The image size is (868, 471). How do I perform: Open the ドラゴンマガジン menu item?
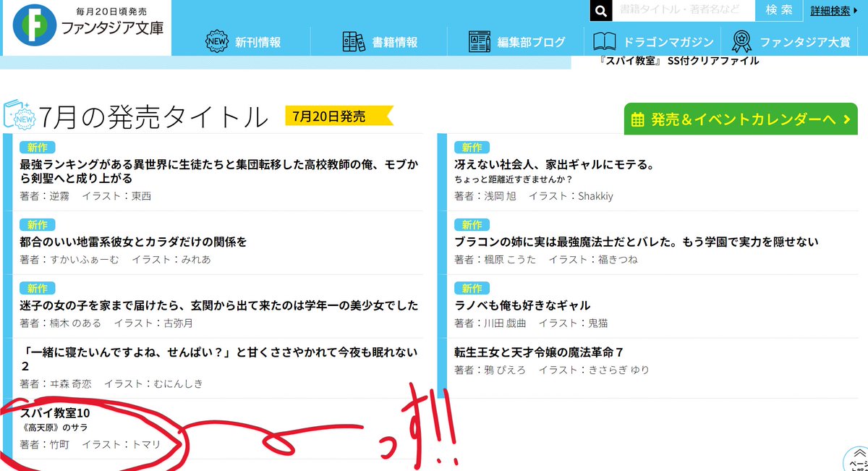[668, 43]
